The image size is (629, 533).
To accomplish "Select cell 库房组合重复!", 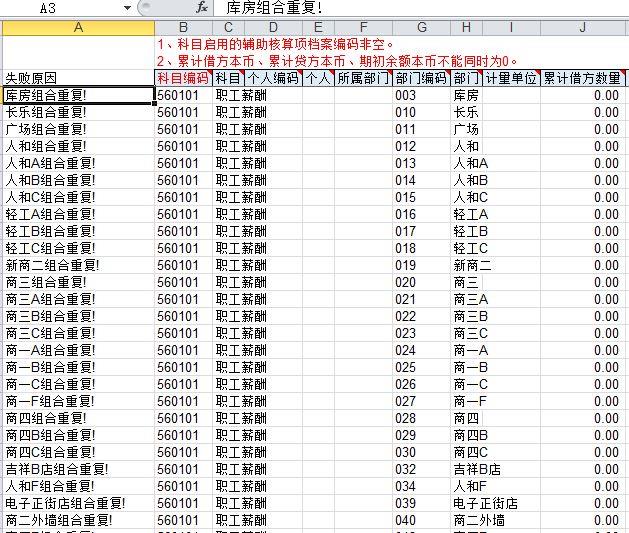I will pyautogui.click(x=79, y=95).
